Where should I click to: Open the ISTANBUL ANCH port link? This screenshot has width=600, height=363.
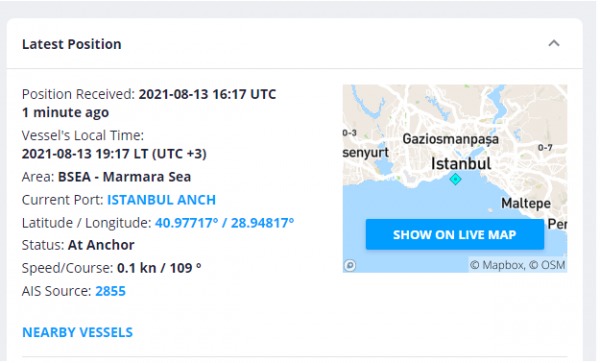tap(161, 200)
